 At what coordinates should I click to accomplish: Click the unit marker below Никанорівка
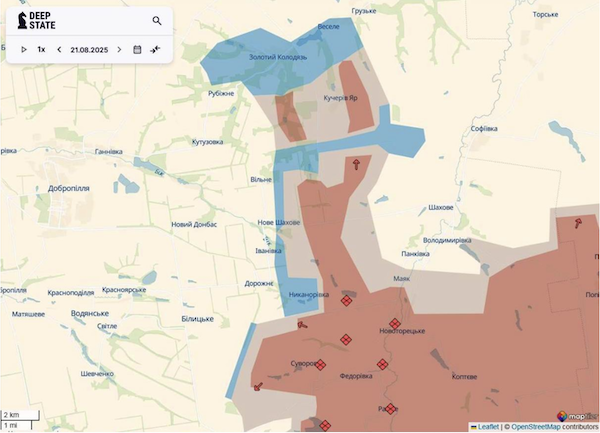click(347, 300)
